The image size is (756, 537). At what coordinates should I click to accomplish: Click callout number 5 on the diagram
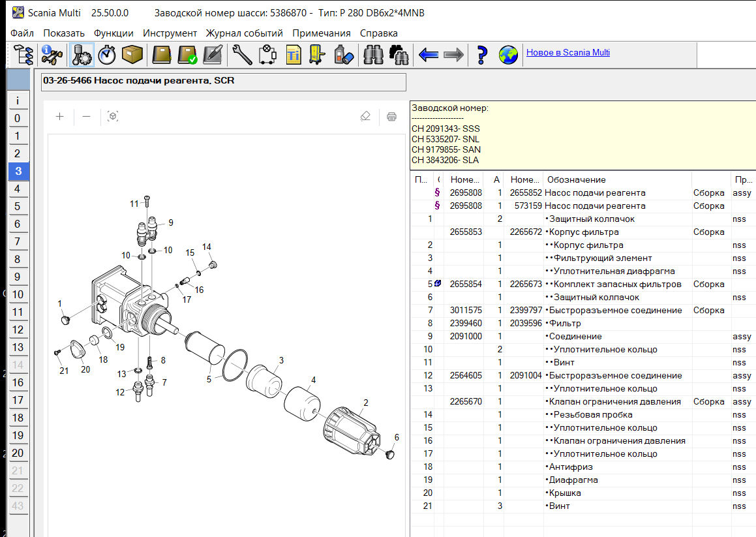pyautogui.click(x=209, y=379)
